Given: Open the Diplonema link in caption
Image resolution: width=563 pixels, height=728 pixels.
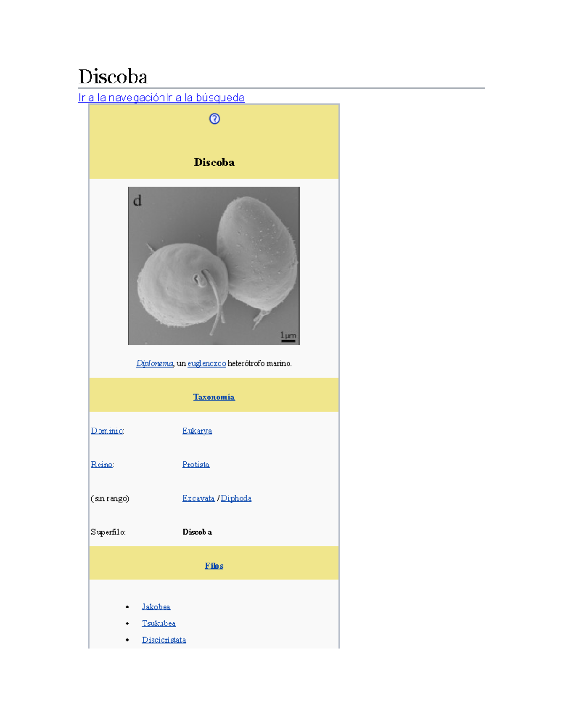Looking at the screenshot, I should click(x=155, y=363).
